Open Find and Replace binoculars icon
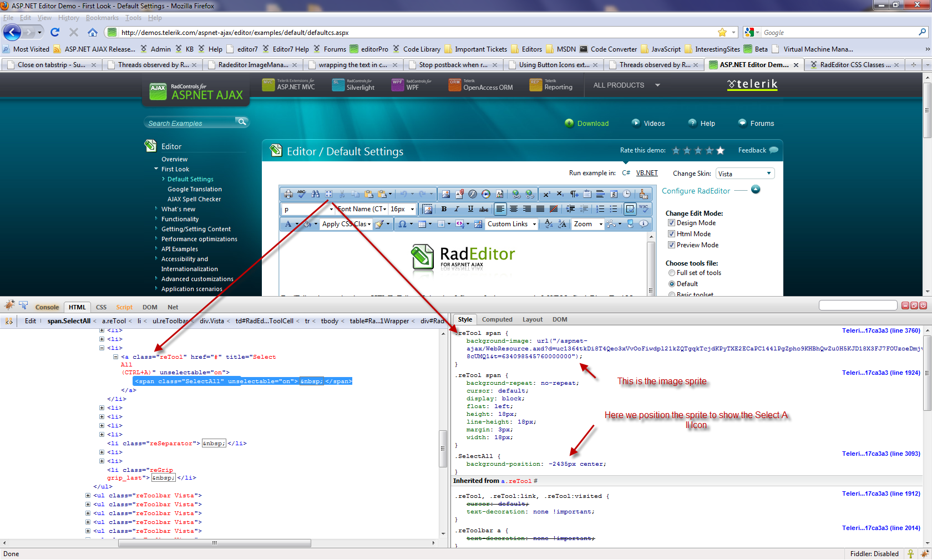Viewport: 932px width, 560px height. coord(315,194)
